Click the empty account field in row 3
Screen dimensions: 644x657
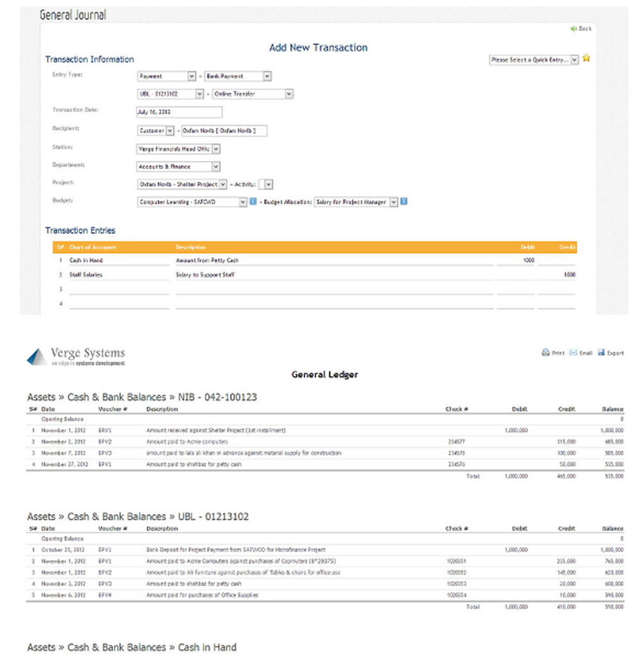click(119, 289)
